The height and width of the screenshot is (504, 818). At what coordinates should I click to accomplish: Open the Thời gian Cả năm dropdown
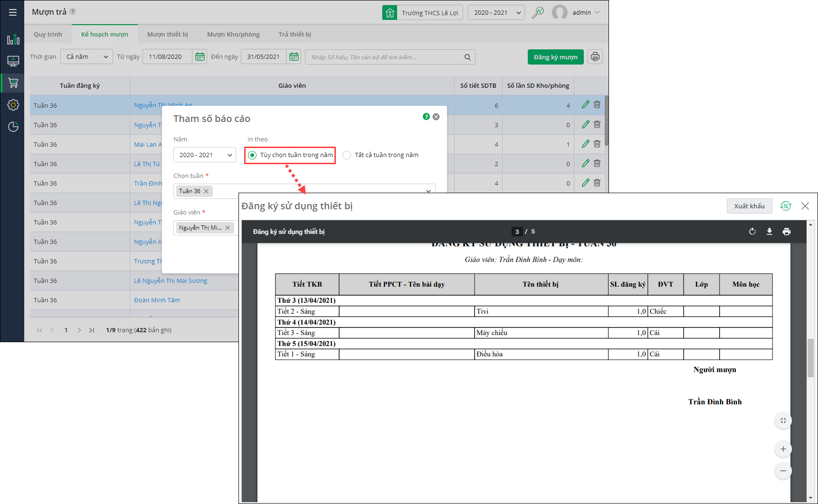(x=86, y=57)
